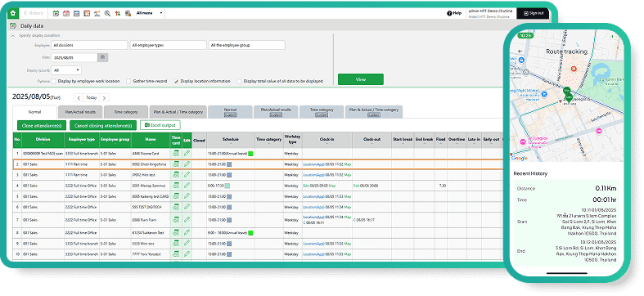
Task: Click the 7.30 Fixed value for Manop Sommut
Action: 442,186
